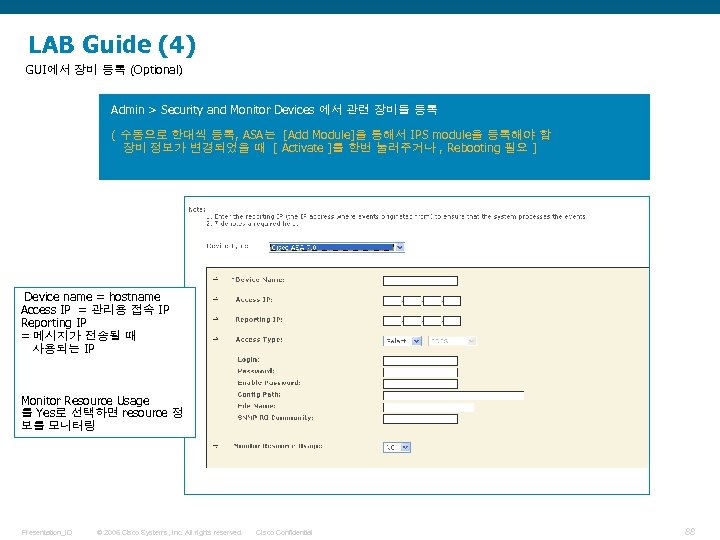Image resolution: width=720 pixels, height=540 pixels.
Task: Open the Monitor Resource Usage dropdown
Action: point(397,447)
